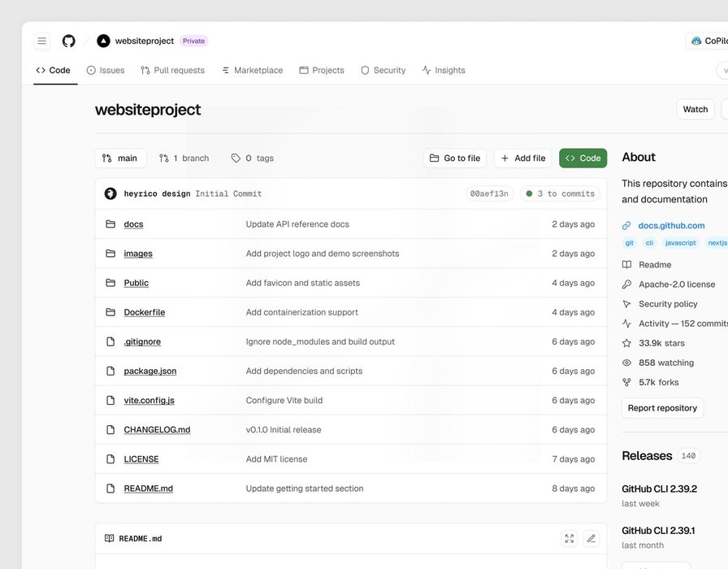
Task: Click the Go to file button
Action: click(454, 158)
